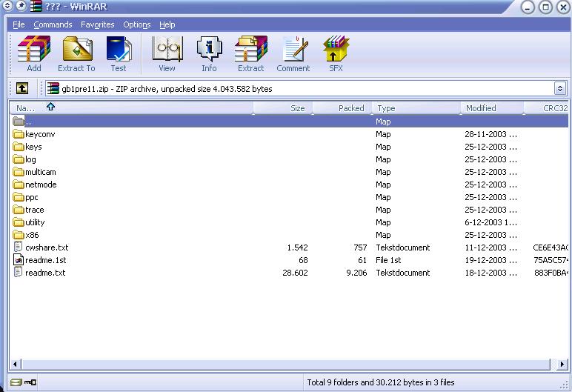Click the multicam folder icon
The image size is (572, 392).
(19, 172)
